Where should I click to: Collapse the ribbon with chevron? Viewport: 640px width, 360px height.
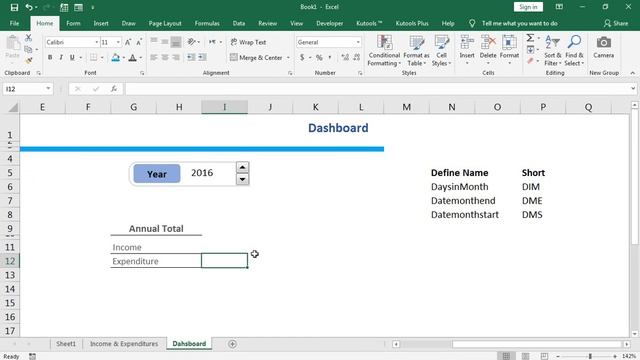tap(633, 73)
